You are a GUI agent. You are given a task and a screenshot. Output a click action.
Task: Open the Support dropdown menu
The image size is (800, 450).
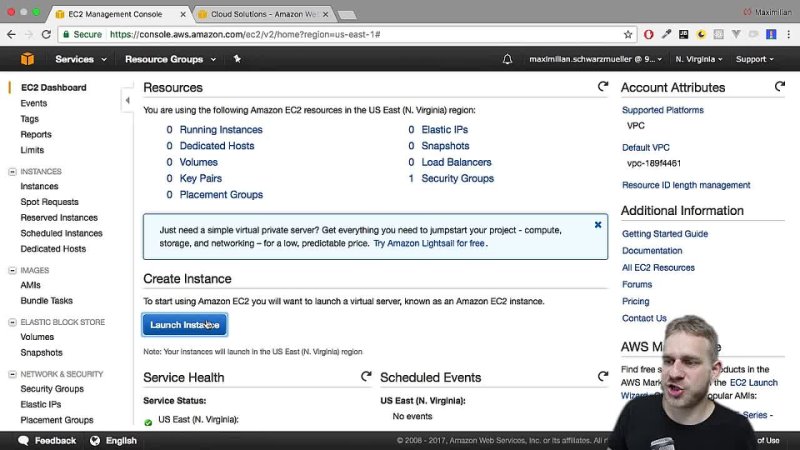755,59
